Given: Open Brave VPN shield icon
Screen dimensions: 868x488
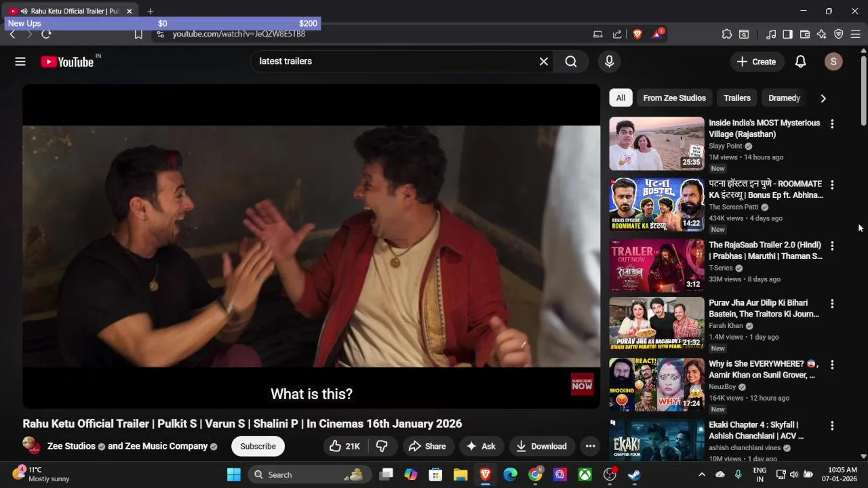Looking at the screenshot, I should pos(838,34).
